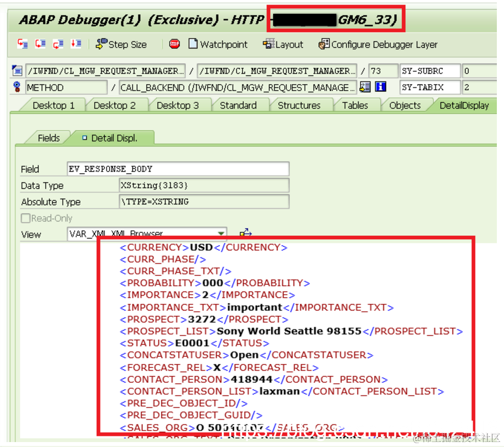The width and height of the screenshot is (504, 447).
Task: Click the CONTACT_PERSON value 418944
Action: [x=252, y=379]
